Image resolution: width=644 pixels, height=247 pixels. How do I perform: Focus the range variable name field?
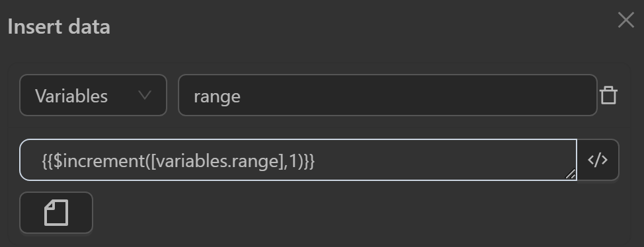(x=387, y=95)
